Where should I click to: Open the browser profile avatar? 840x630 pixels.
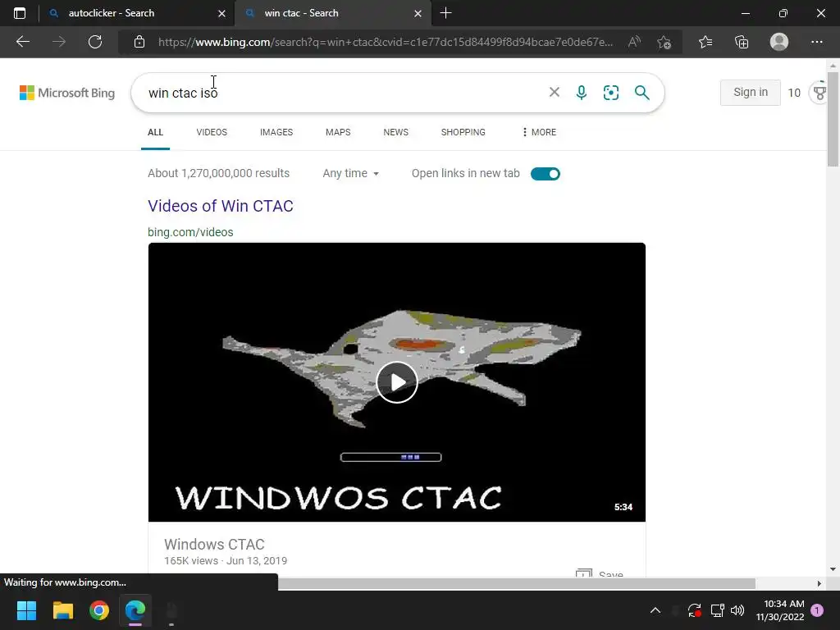(x=779, y=42)
